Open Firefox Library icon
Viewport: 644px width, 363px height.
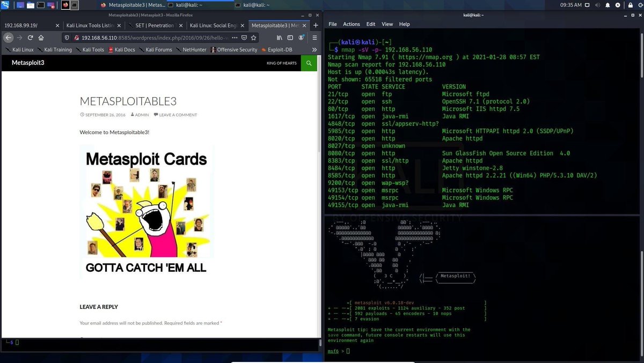[280, 38]
